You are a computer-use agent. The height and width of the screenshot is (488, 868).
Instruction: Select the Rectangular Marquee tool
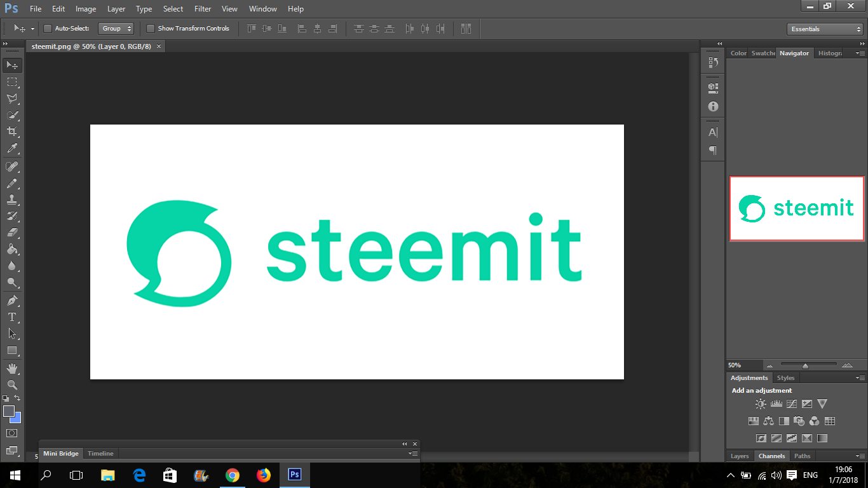(x=12, y=82)
